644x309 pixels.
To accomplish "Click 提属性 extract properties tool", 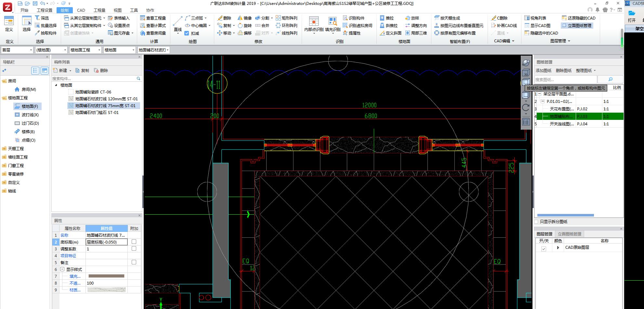I will pyautogui.click(x=352, y=33).
